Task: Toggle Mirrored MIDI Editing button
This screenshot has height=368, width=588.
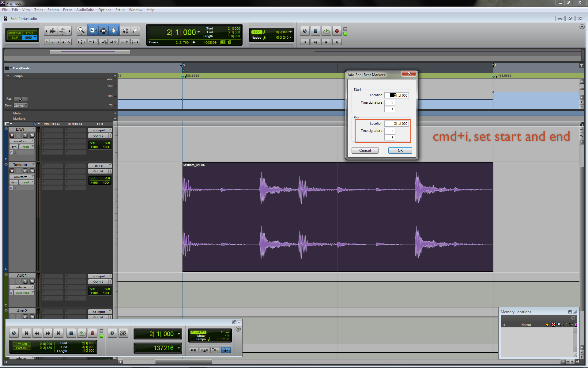Action: coord(103,42)
